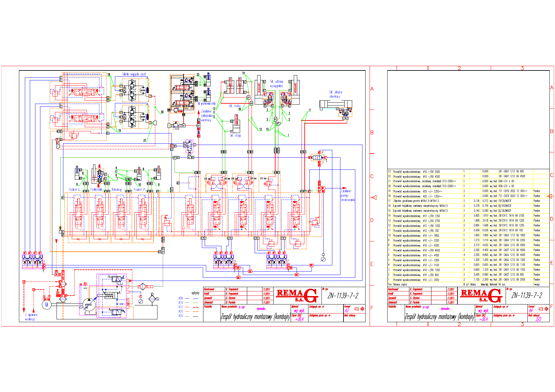Select 'B. Puchała' in the A3 title block
This screenshot has width=555, height=392.
pyautogui.click(x=231, y=302)
